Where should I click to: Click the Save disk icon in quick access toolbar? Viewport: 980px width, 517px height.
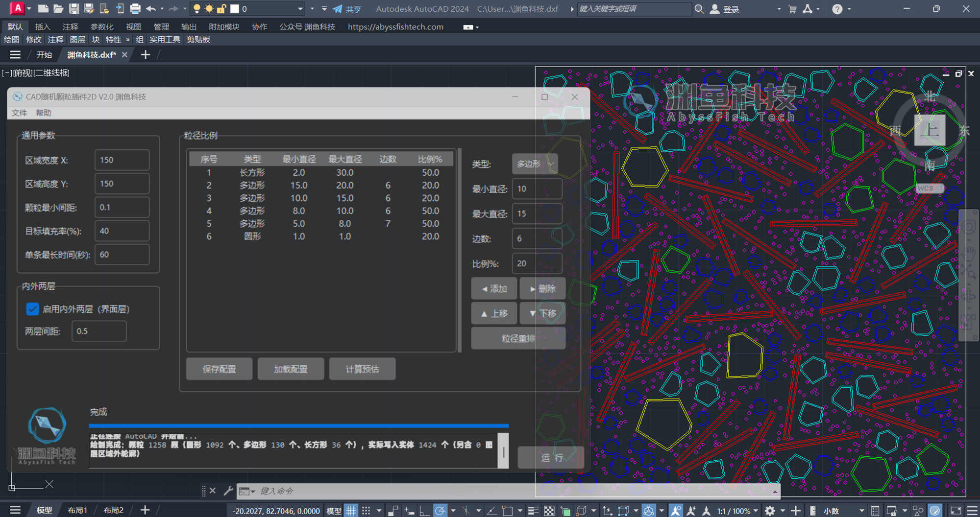coord(74,9)
